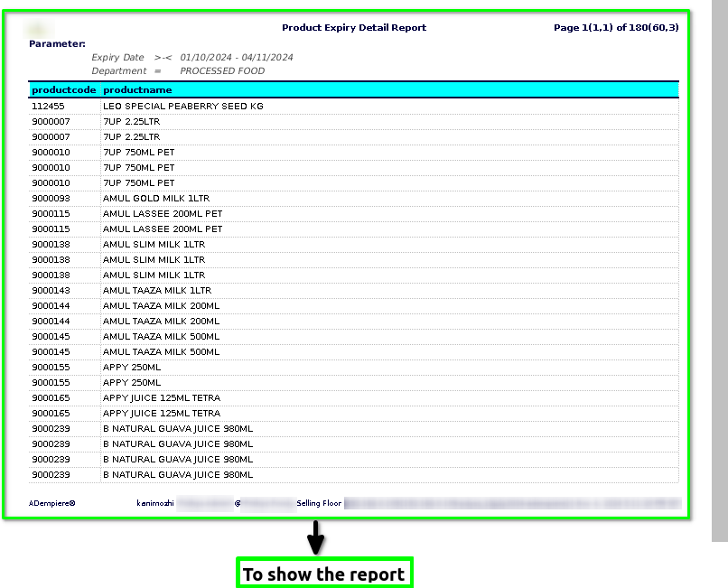Select product code 112455
This screenshot has height=588, width=728.
(48, 107)
